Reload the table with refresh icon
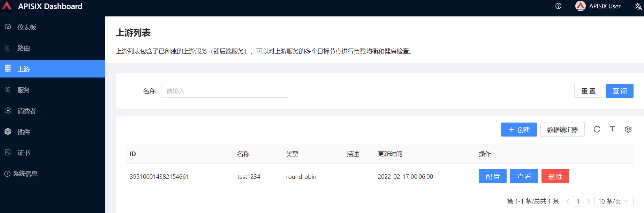The width and height of the screenshot is (644, 213). (597, 129)
